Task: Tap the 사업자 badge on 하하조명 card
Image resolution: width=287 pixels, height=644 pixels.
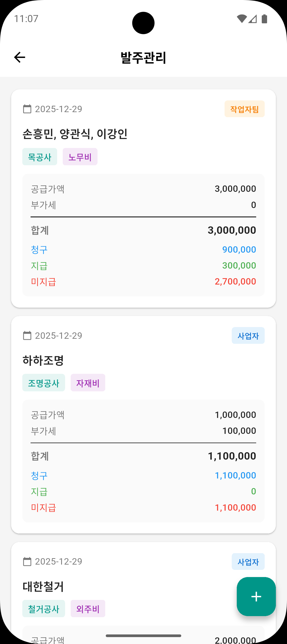Action: tap(248, 336)
